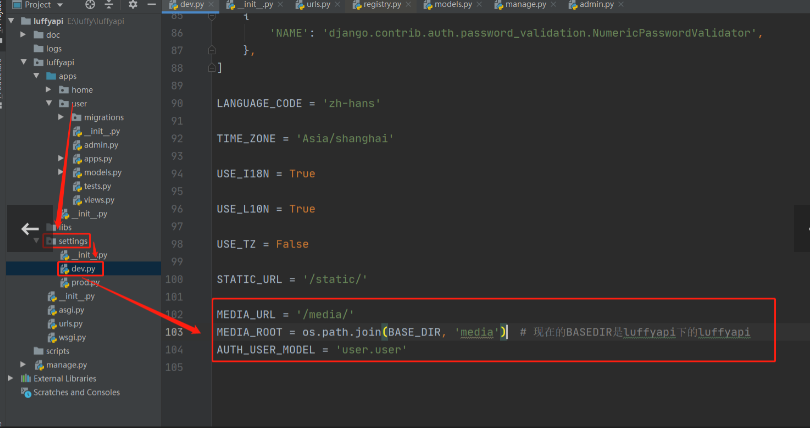
Task: Click the models.py Python file icon in tree
Action: (77, 172)
